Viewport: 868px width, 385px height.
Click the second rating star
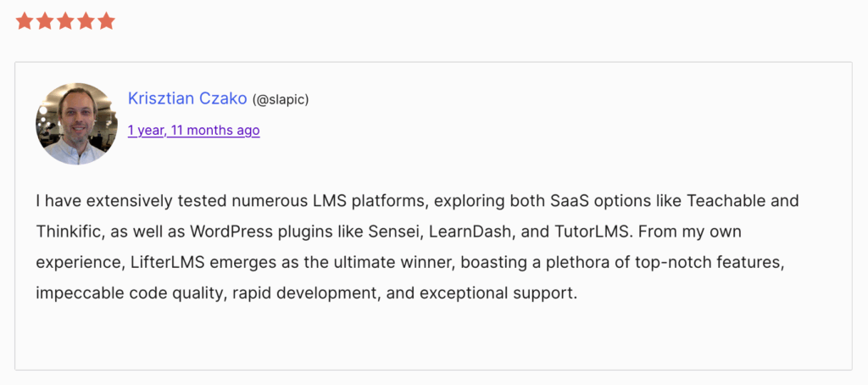click(44, 21)
